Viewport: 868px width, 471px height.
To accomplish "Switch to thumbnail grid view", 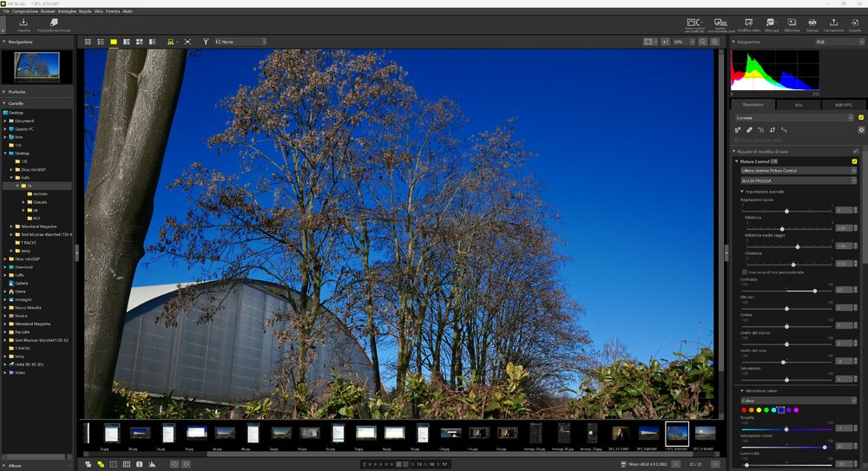I will (88, 42).
